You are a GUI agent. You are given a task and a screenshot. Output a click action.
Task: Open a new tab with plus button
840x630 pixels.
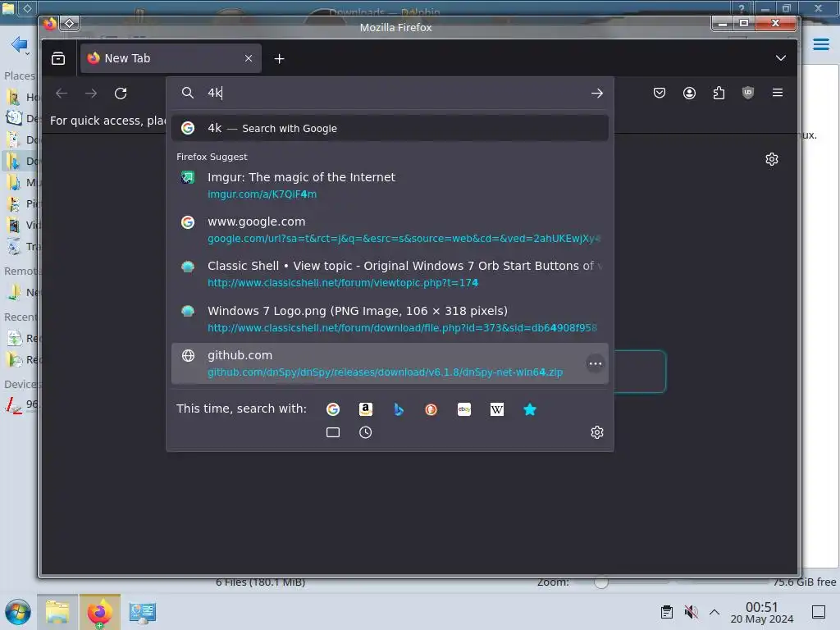coord(279,58)
